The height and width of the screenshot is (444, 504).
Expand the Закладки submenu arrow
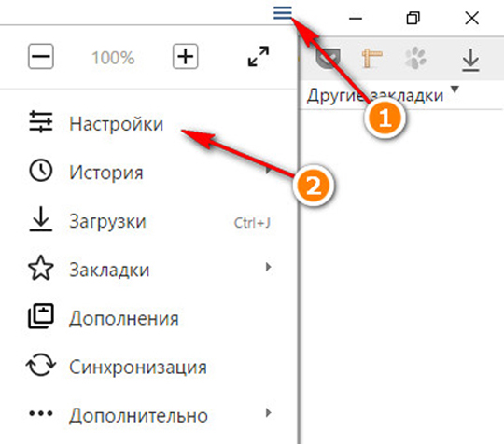tap(268, 267)
